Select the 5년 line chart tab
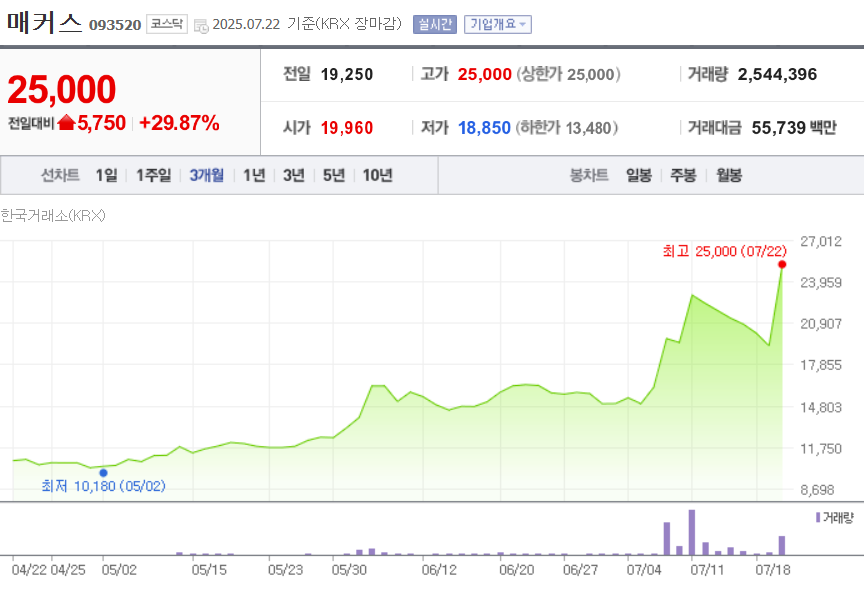The image size is (864, 589). 333,175
